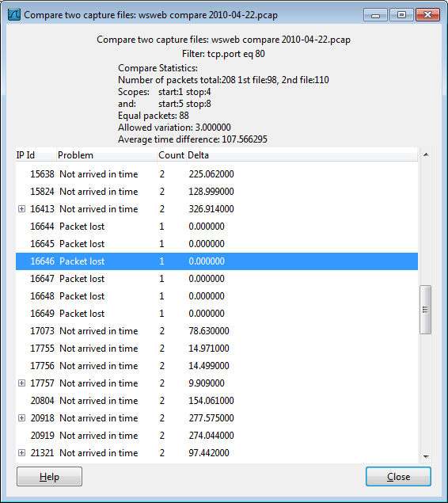Click the Allowed variation: 3.000000 text
Image resolution: width=448 pixels, height=503 pixels.
174,128
